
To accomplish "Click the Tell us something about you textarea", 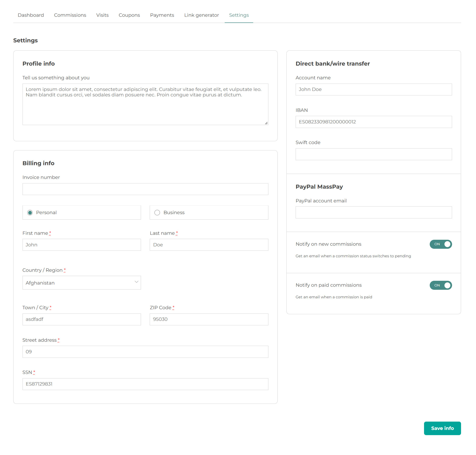I will pos(145,109).
